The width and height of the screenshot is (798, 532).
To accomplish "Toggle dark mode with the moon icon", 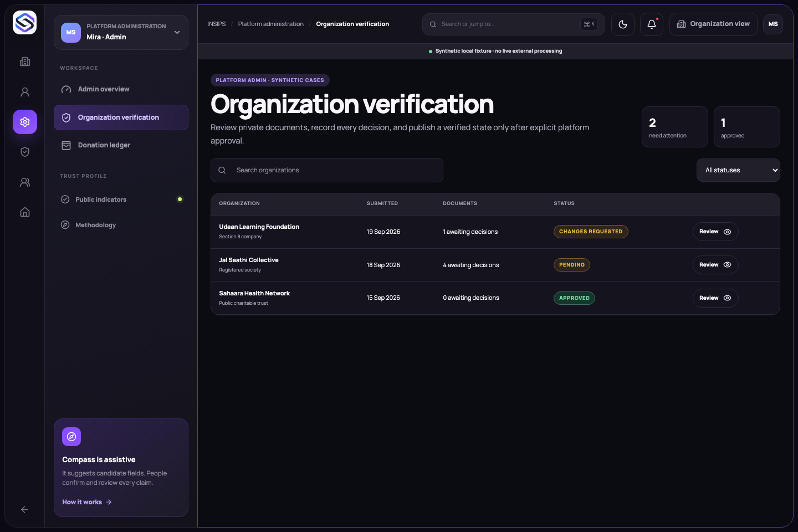I will [623, 24].
